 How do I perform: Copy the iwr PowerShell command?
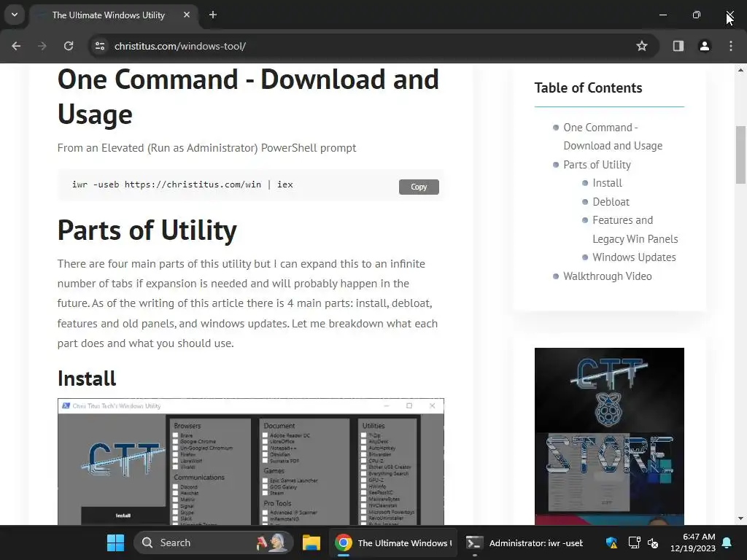click(419, 187)
